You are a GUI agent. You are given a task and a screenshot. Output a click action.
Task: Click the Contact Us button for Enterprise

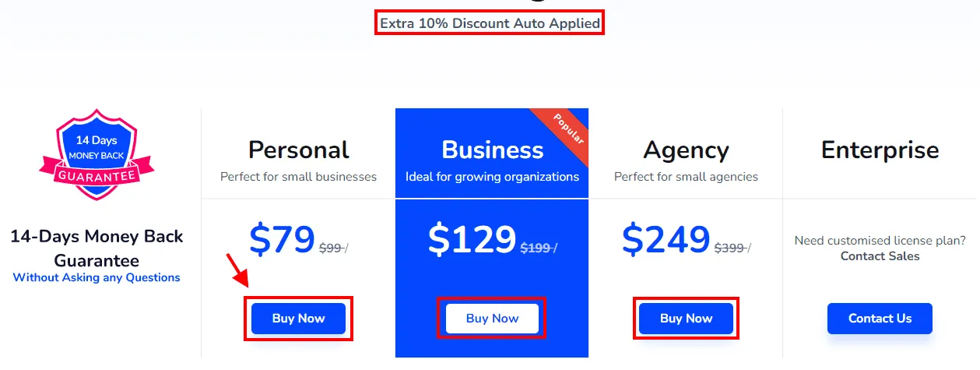(x=880, y=319)
